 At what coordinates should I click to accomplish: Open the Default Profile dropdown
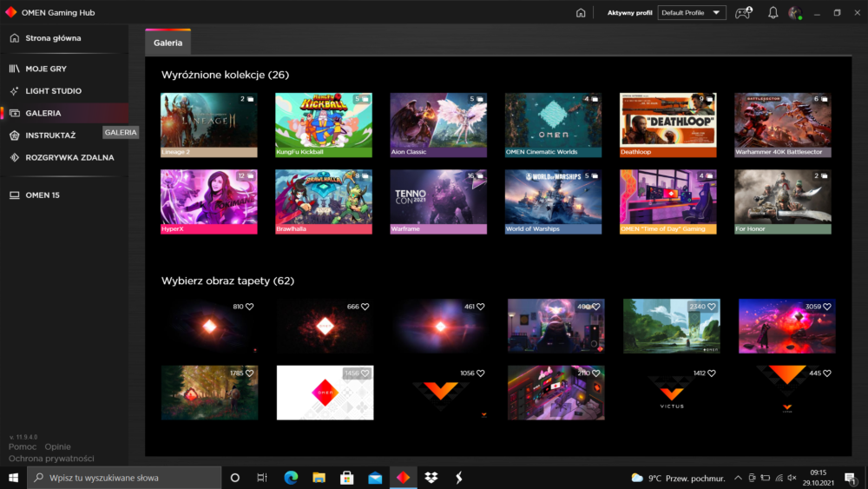(x=692, y=13)
